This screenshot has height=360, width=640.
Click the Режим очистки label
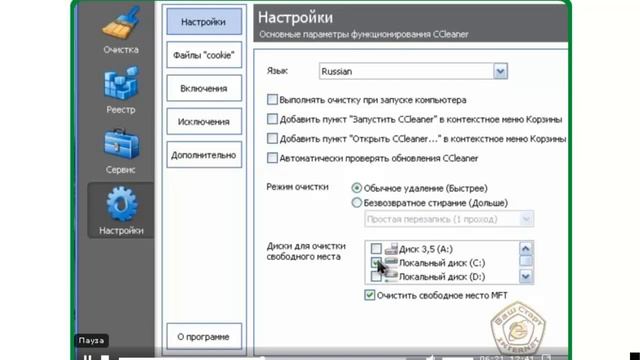298,187
